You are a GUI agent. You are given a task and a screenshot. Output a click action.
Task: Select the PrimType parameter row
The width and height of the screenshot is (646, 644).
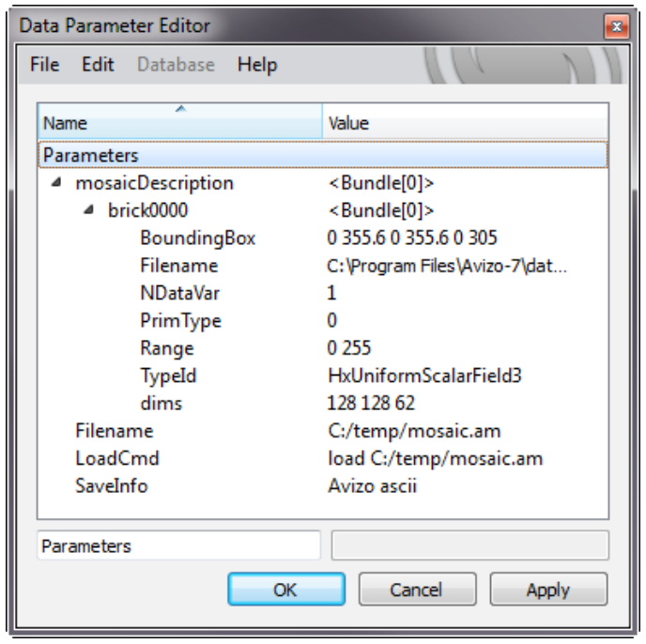[x=323, y=320]
